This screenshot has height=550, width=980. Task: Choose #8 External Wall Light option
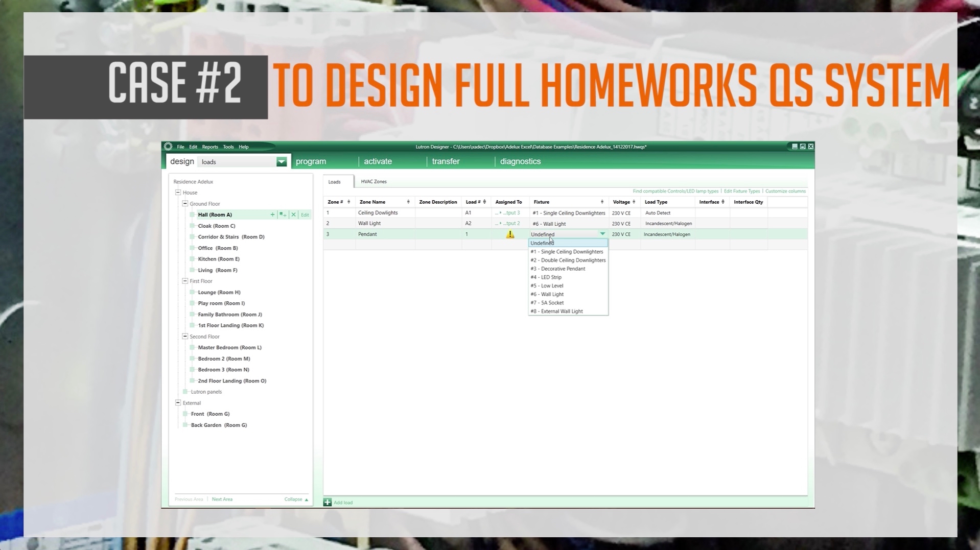(568, 312)
